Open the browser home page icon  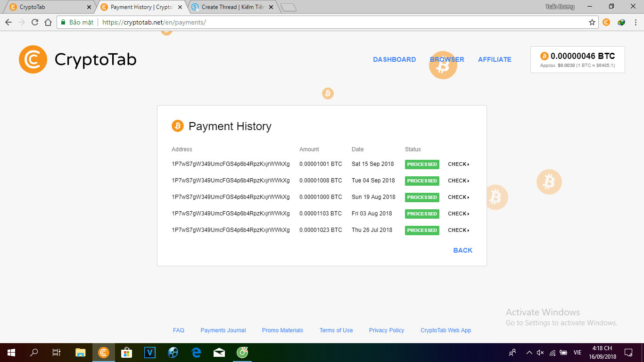coord(48,22)
